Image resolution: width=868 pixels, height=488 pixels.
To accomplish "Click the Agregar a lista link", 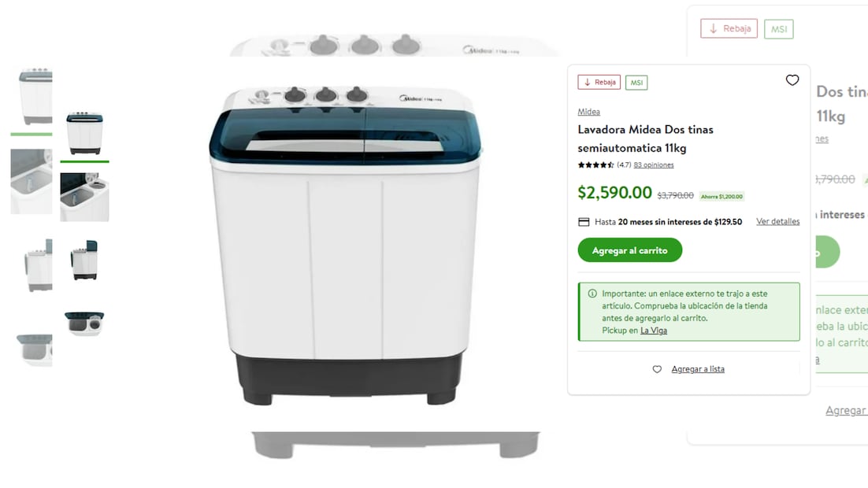I will 698,369.
